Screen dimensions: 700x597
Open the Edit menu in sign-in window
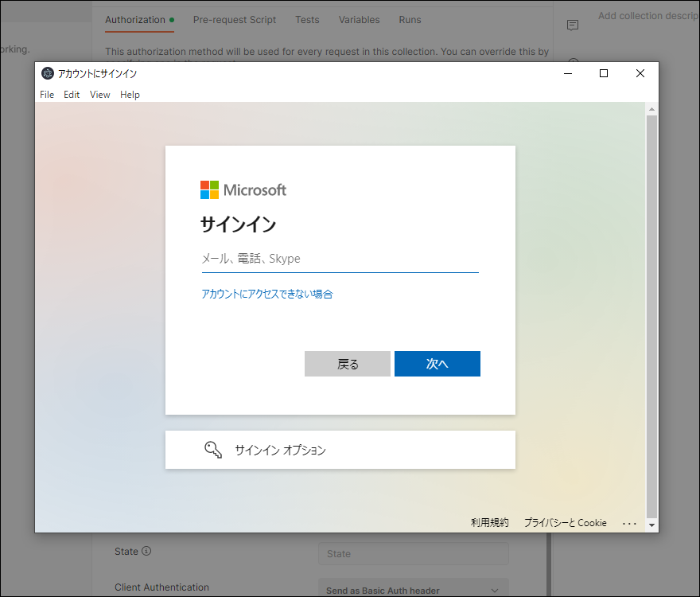coord(72,95)
